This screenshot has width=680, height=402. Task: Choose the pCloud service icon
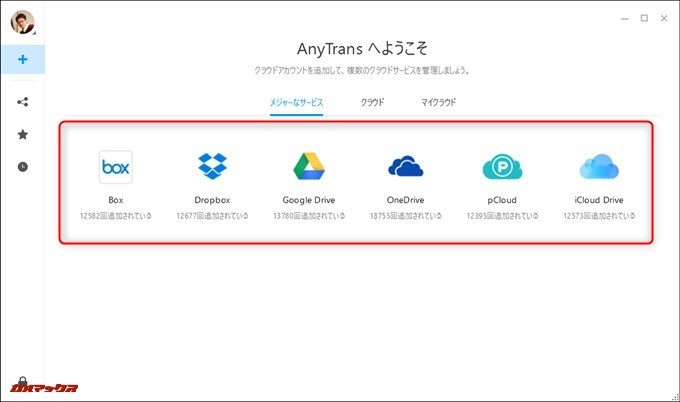(x=502, y=167)
